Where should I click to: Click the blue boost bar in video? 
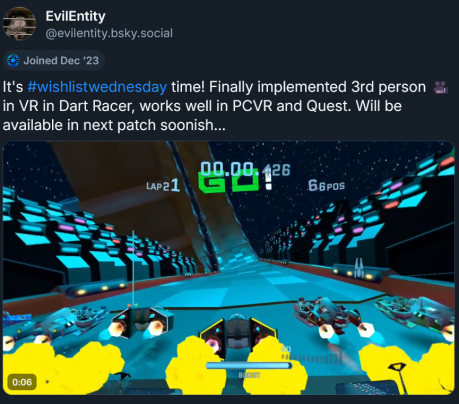(x=249, y=366)
